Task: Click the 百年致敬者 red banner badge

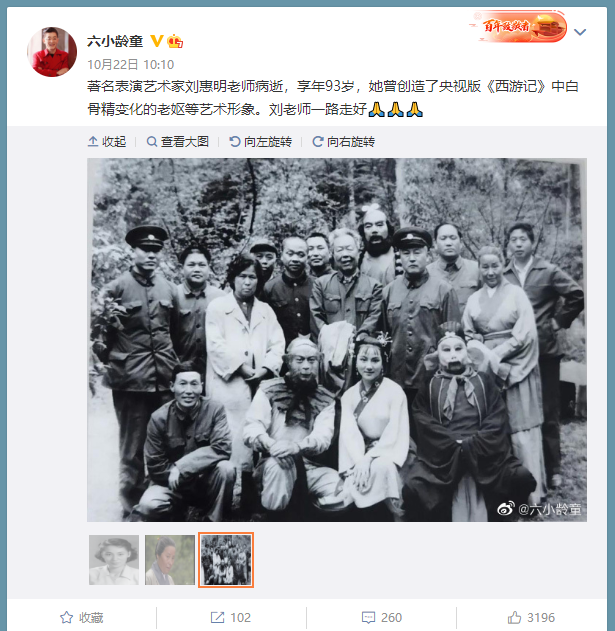Action: pos(518,27)
